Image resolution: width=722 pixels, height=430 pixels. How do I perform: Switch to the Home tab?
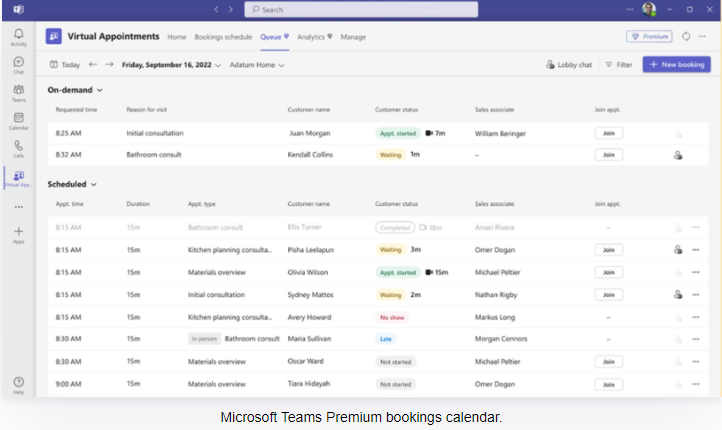point(176,37)
